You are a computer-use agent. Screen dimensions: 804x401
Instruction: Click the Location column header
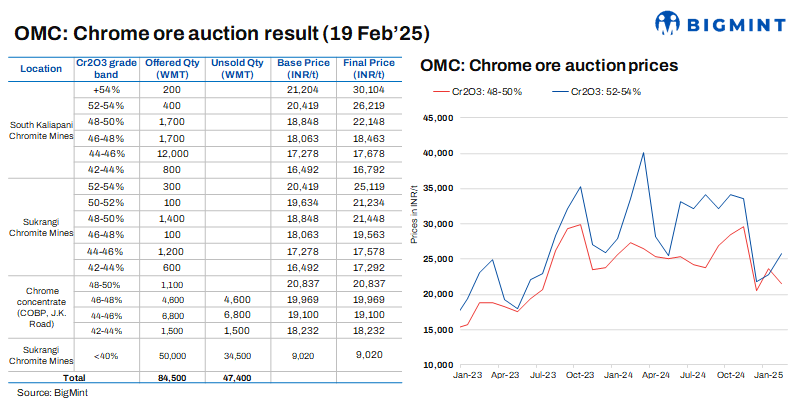tap(40, 69)
